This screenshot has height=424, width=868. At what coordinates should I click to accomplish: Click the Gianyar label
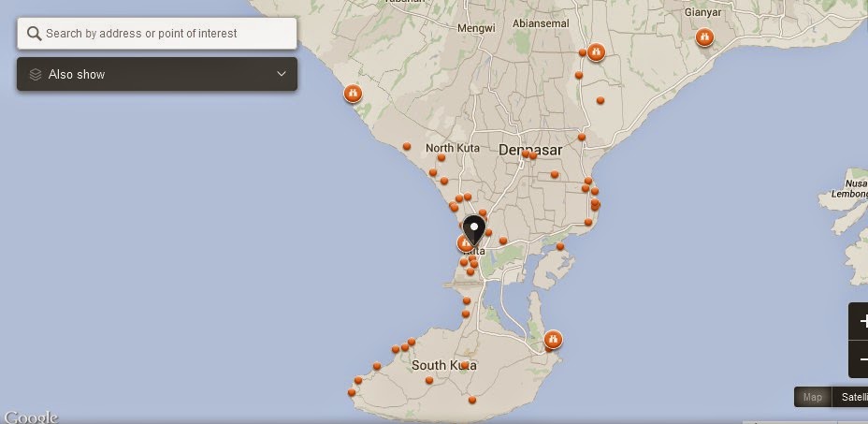703,11
